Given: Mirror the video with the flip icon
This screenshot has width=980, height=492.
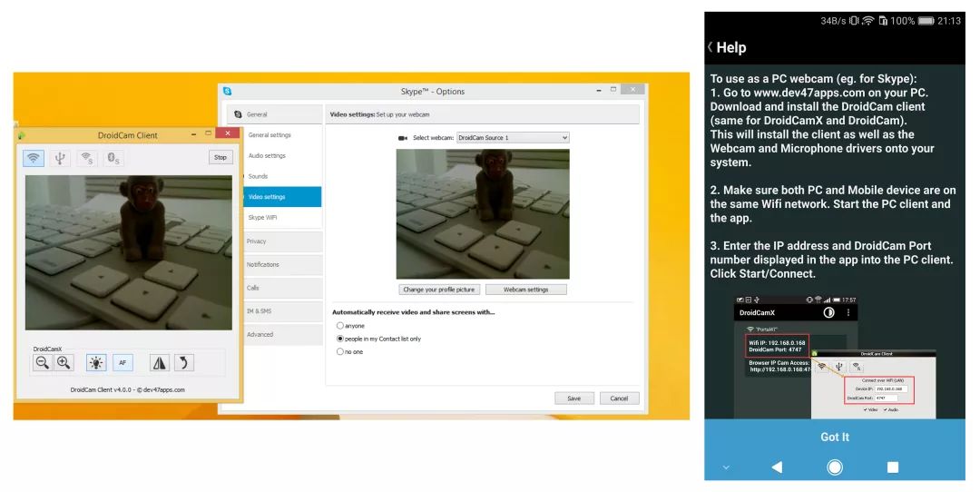Looking at the screenshot, I should tap(160, 362).
